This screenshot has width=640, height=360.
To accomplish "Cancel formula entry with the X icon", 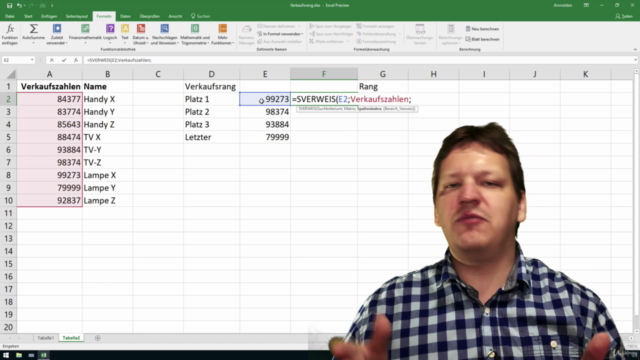I will (x=52, y=60).
